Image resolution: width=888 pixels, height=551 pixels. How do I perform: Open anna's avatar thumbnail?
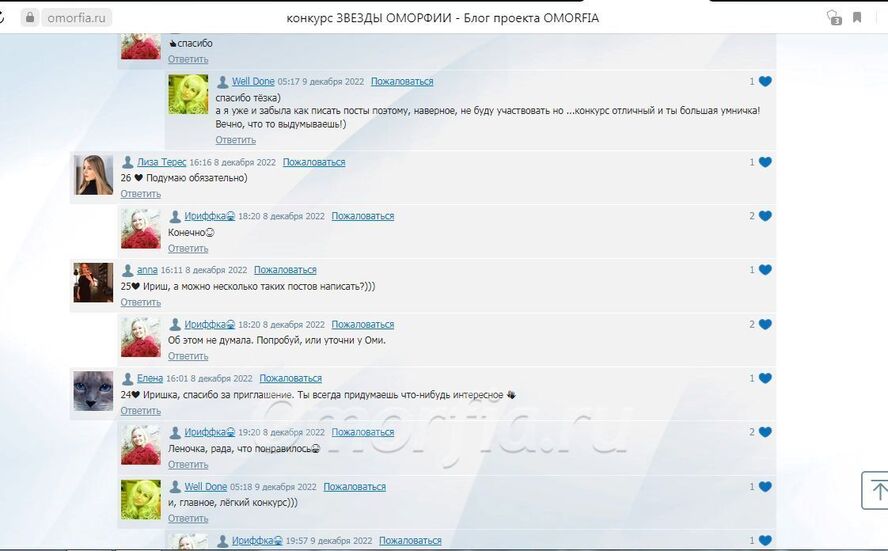(93, 282)
